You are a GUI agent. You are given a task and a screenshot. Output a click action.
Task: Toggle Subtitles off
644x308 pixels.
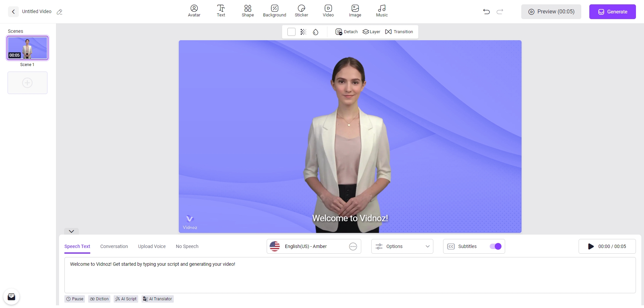pyautogui.click(x=495, y=246)
